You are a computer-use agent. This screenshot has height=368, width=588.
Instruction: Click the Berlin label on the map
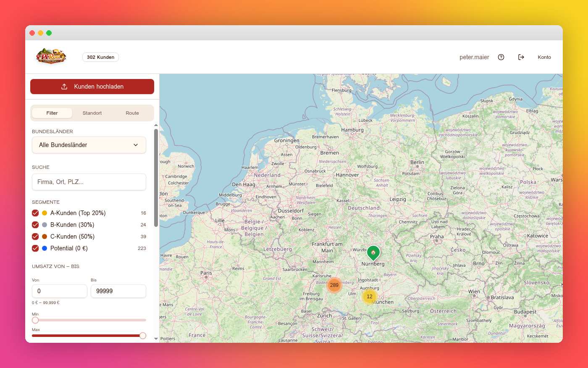pos(417,162)
